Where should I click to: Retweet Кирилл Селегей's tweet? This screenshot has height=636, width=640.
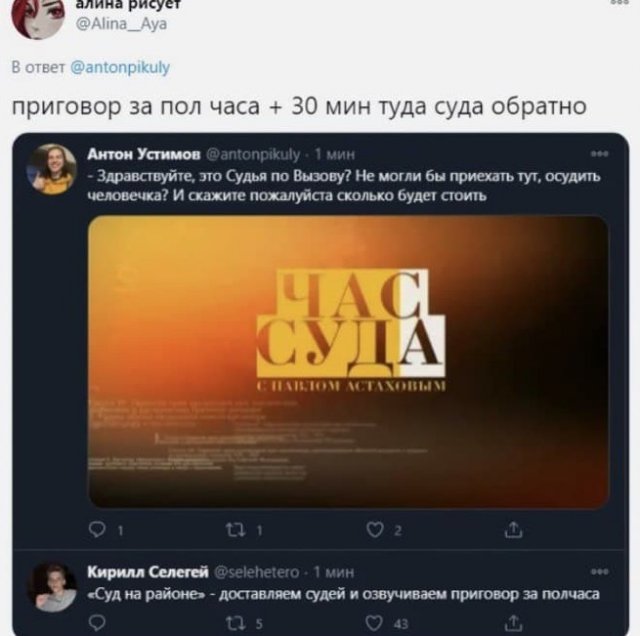(236, 623)
